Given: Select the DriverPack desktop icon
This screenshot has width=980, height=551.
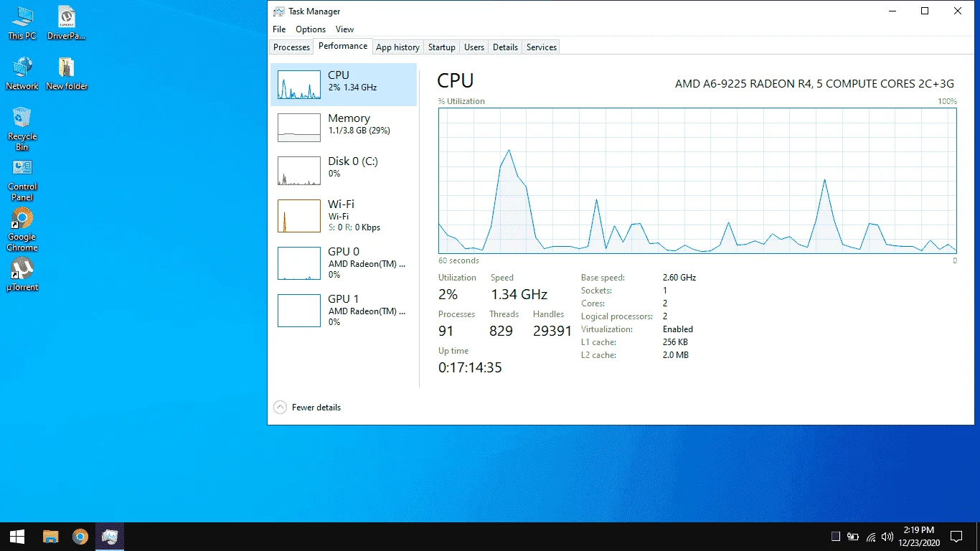Looking at the screenshot, I should click(x=67, y=23).
